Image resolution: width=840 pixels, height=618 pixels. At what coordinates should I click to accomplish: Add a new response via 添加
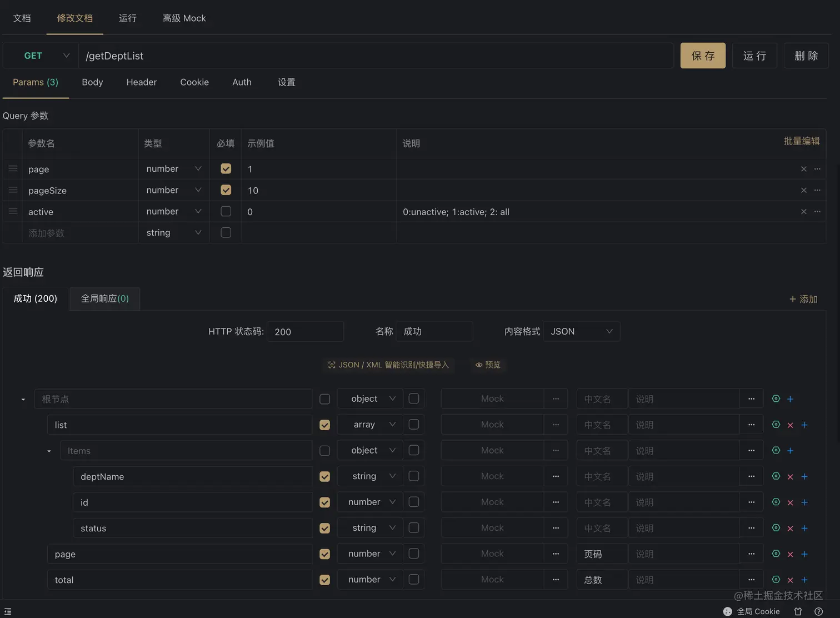tap(803, 299)
